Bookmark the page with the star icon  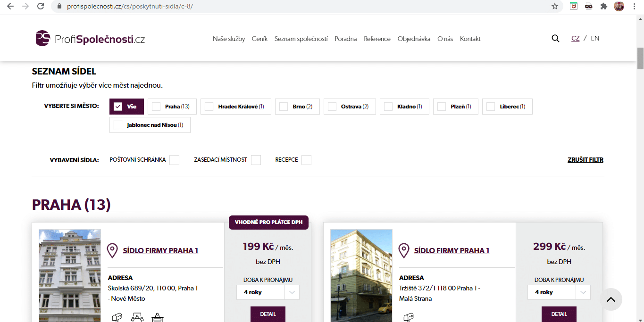(555, 6)
